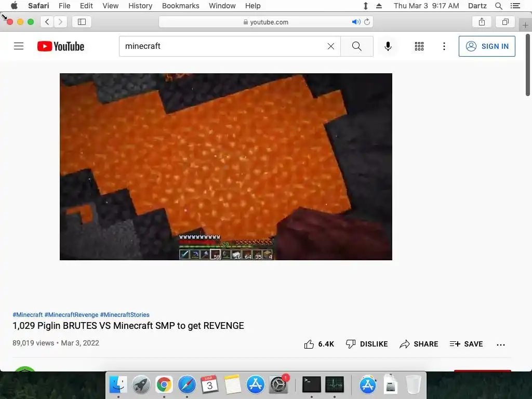The image size is (532, 399).
Task: Click the video title text
Action: tap(128, 326)
